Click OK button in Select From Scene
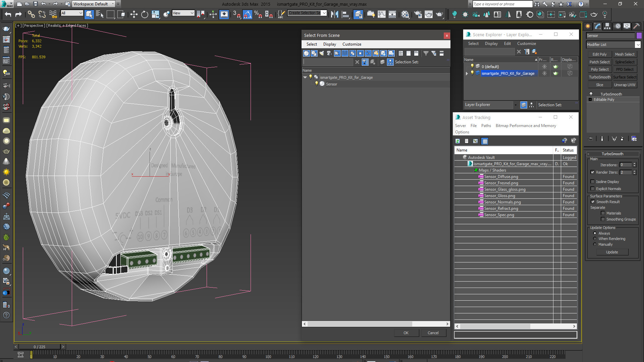 406,333
